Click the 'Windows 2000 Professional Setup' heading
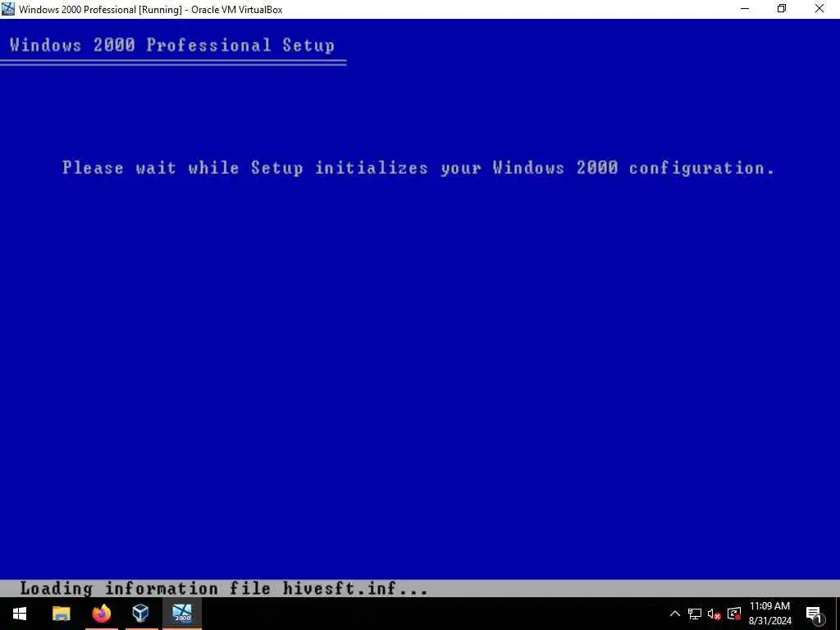Screen dimensions: 840x630 pyautogui.click(x=172, y=45)
